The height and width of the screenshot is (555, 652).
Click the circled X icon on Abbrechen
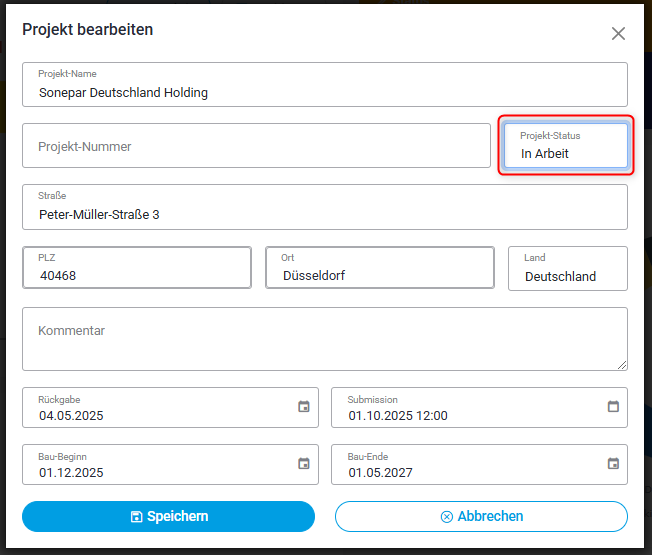pos(447,516)
